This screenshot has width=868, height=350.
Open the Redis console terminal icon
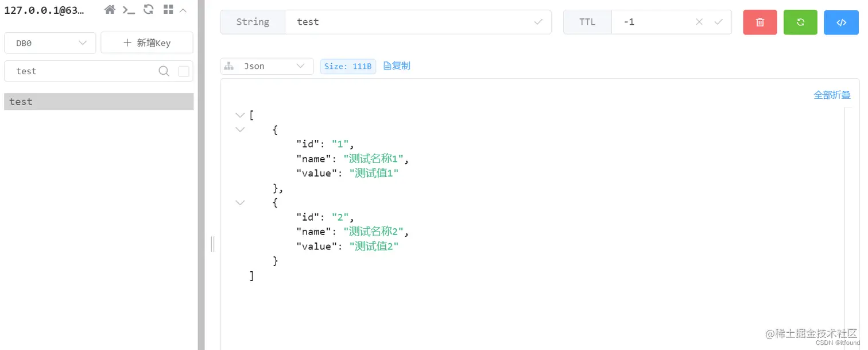129,10
